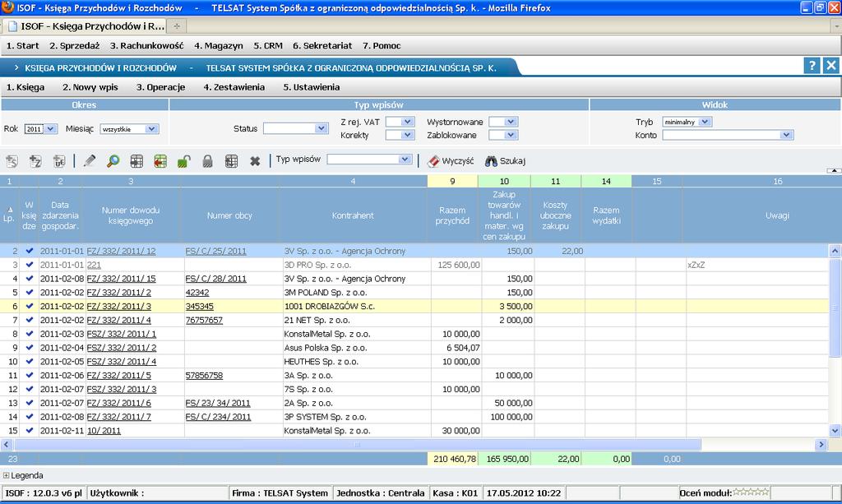Screen dimensions: 842x504
Task: Open the 2. Nowy wpis submenu
Action: coord(90,87)
